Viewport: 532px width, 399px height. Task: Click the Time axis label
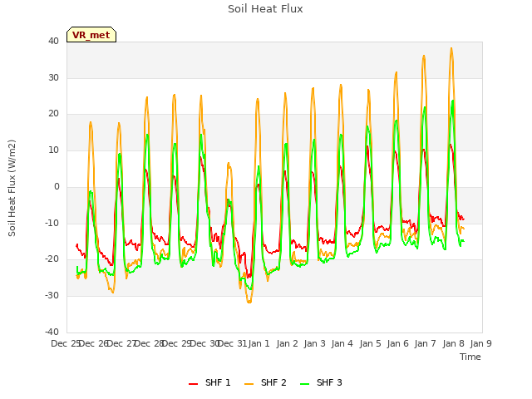click(x=470, y=357)
